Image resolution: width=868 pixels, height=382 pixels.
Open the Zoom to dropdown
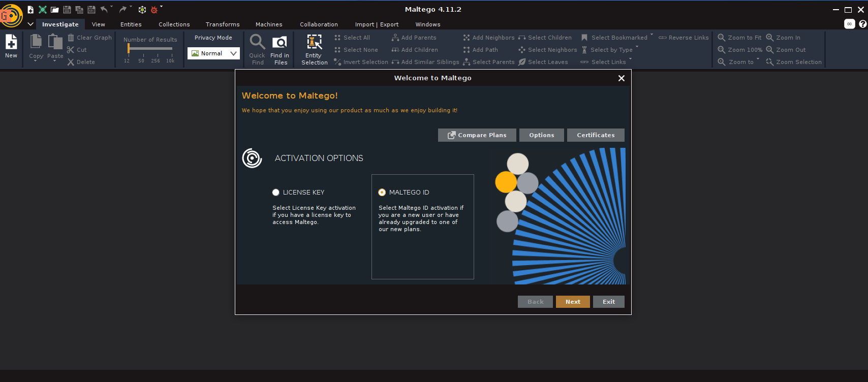point(758,59)
